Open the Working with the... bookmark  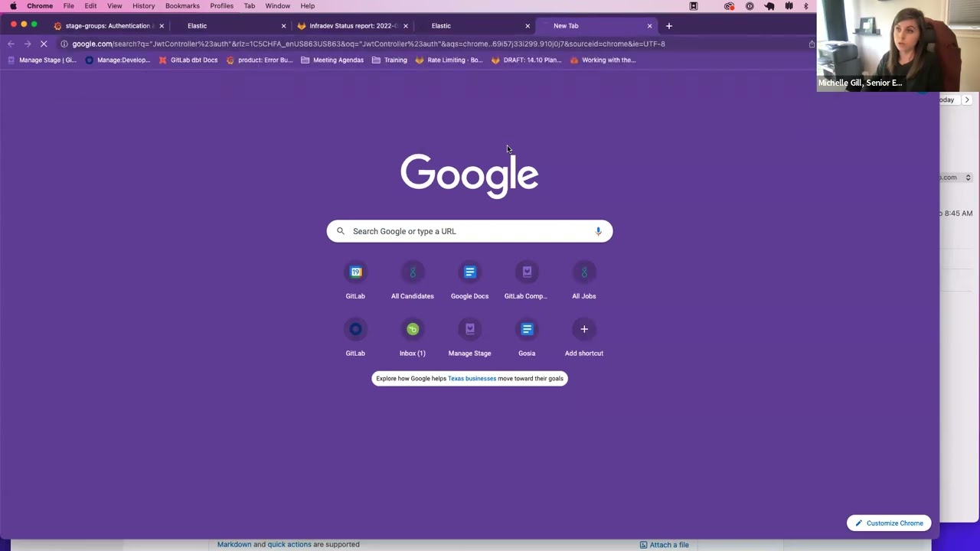point(603,60)
